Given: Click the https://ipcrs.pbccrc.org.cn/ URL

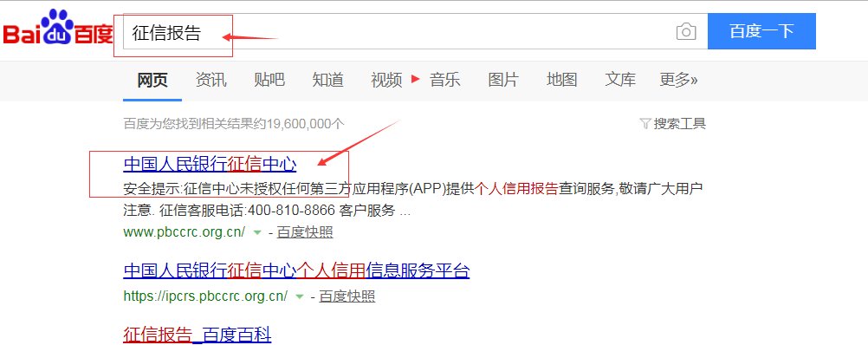Looking at the screenshot, I should [x=205, y=296].
